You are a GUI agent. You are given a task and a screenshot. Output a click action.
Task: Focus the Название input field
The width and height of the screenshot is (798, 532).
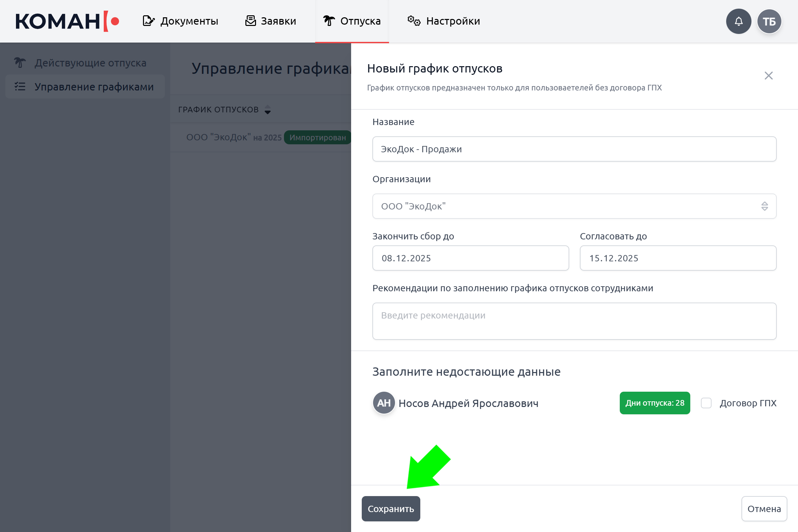574,149
